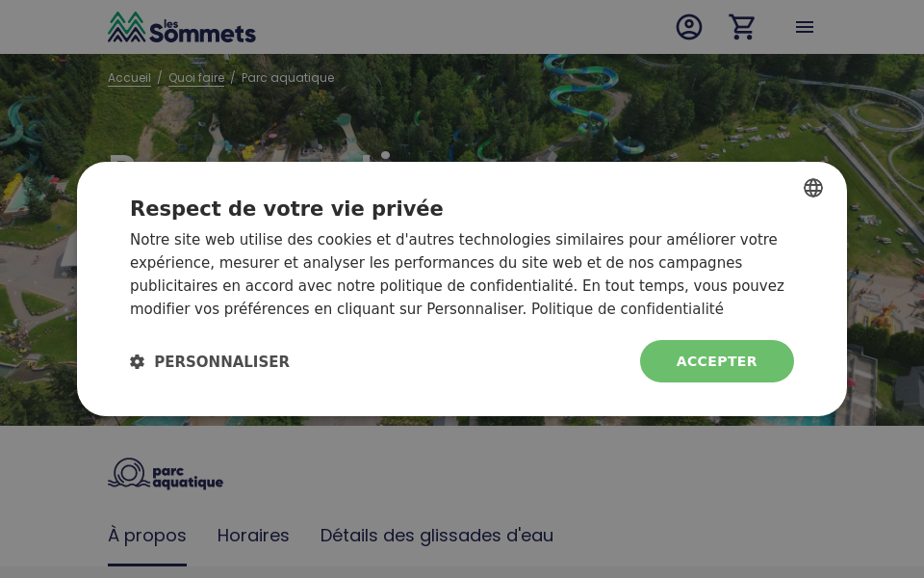Navigate to Accueil via the breadcrumb
Image resolution: width=924 pixels, height=578 pixels.
(x=129, y=78)
